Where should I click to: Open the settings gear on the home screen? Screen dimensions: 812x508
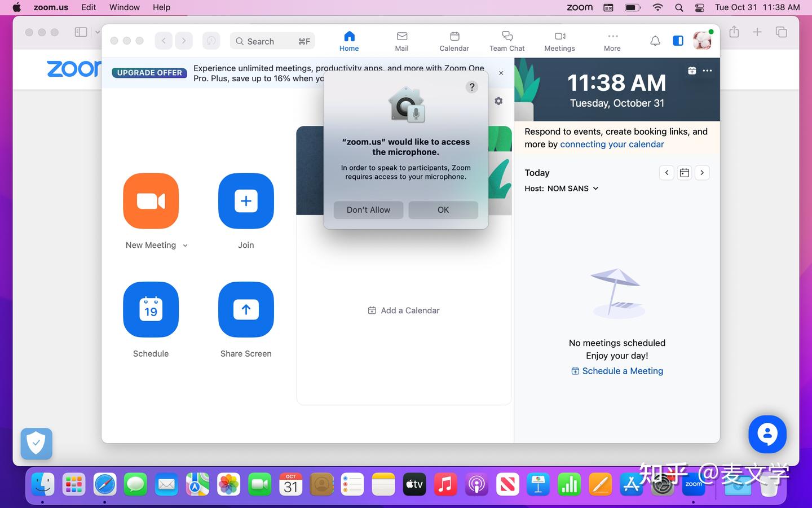[x=498, y=101]
